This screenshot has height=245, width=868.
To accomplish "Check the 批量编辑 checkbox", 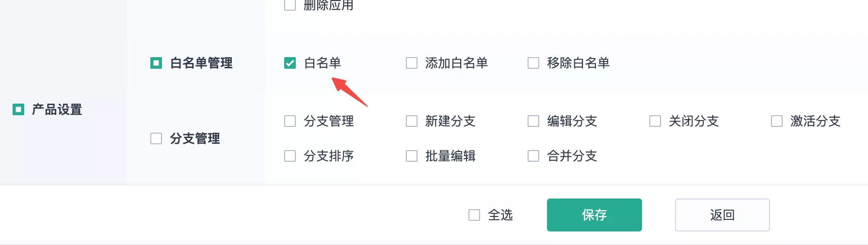I will pos(412,156).
